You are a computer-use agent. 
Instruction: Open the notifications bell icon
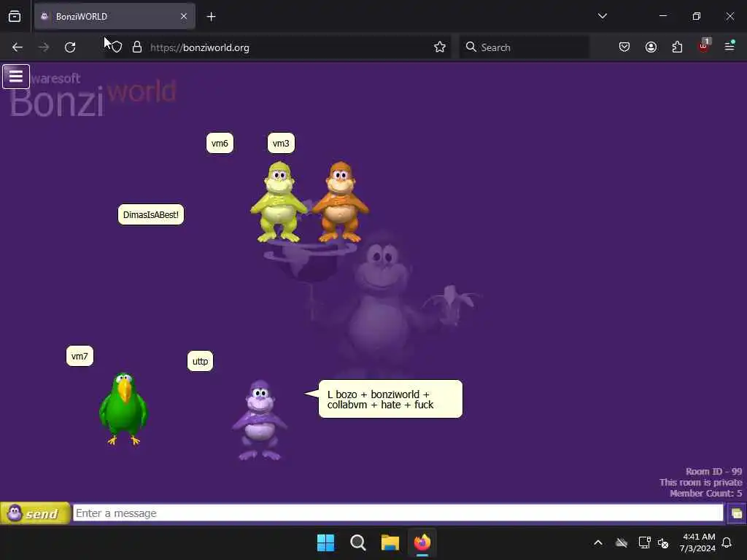(727, 542)
